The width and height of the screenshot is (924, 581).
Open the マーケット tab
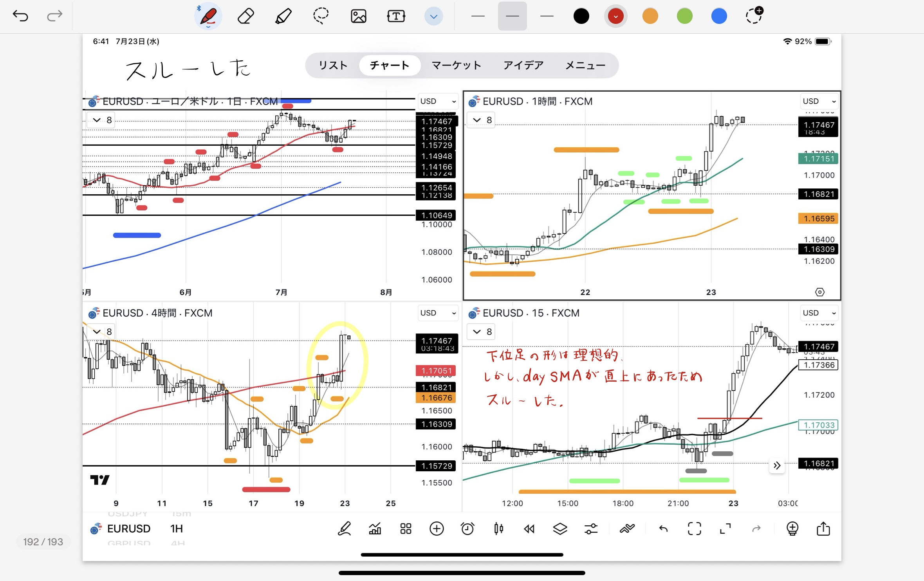click(457, 65)
